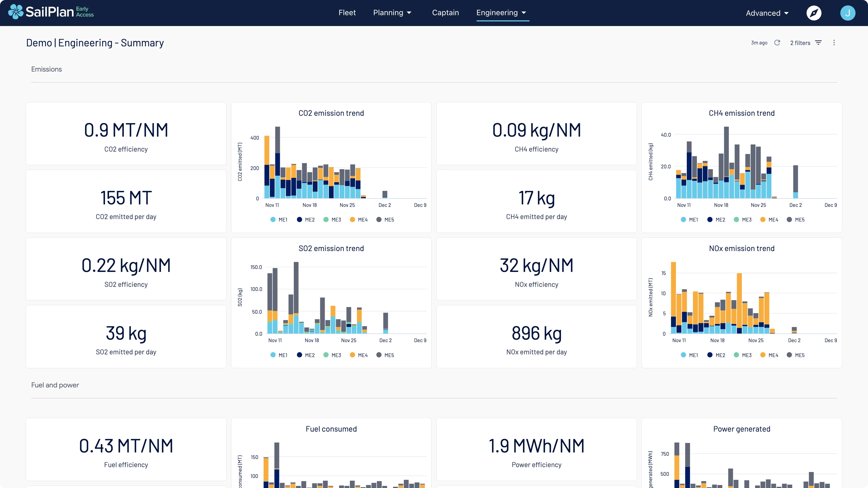868x488 pixels.
Task: Toggle ME1 in CO2 emission trend legend
Action: click(x=279, y=220)
